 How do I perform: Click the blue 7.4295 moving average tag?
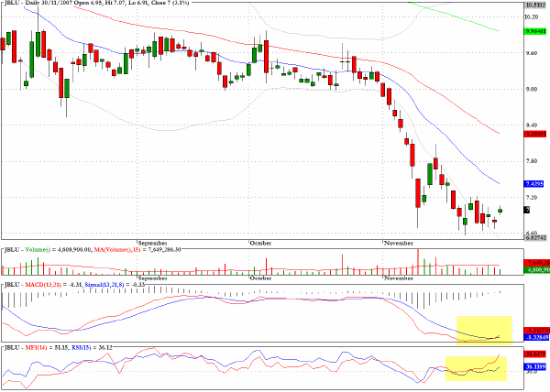click(x=533, y=183)
